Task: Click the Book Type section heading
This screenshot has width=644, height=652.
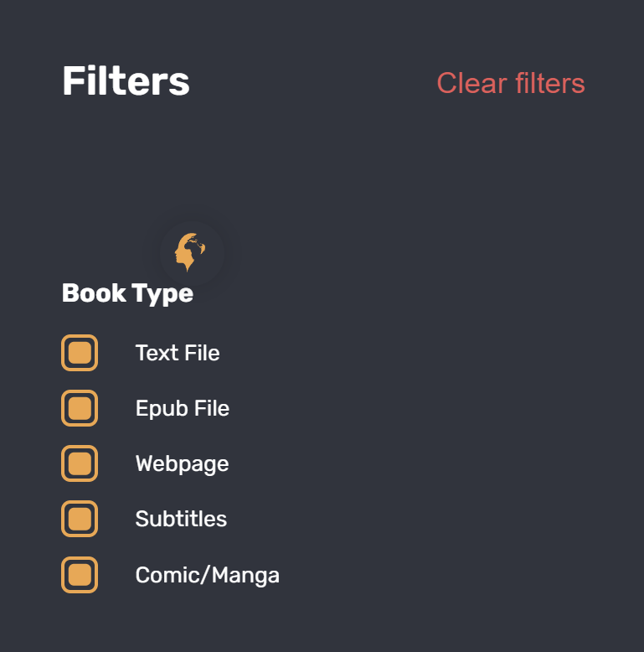Action: tap(127, 293)
